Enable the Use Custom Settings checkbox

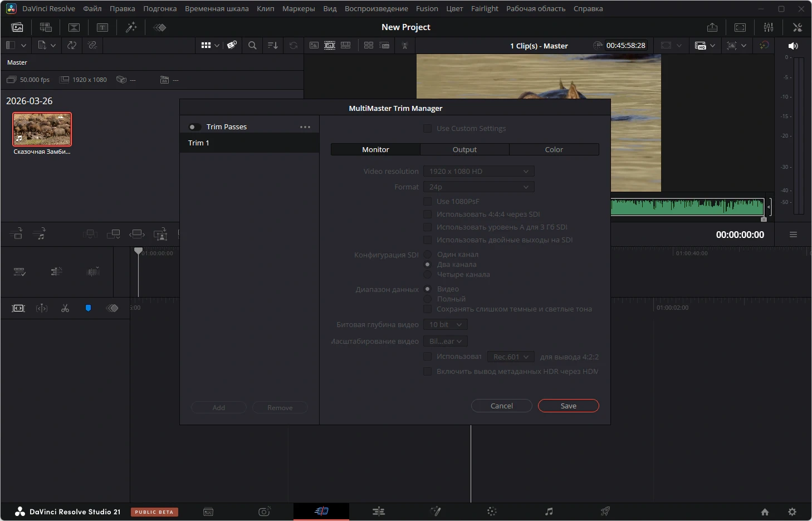(x=428, y=129)
